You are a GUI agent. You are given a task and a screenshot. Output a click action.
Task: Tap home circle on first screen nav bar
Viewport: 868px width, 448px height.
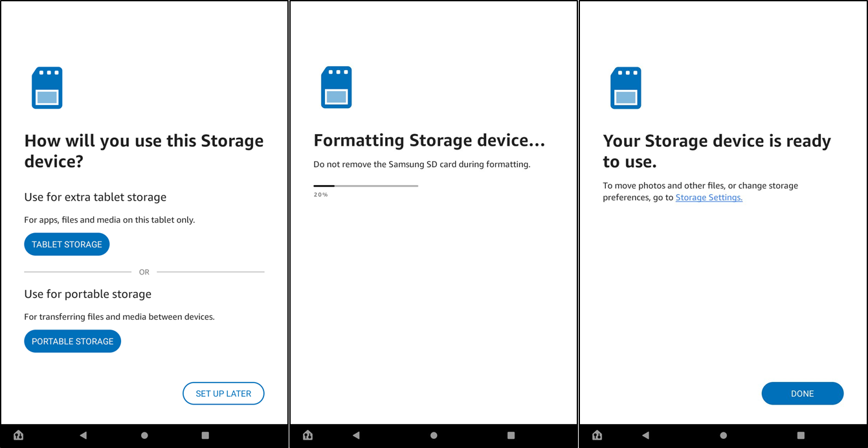point(144,435)
